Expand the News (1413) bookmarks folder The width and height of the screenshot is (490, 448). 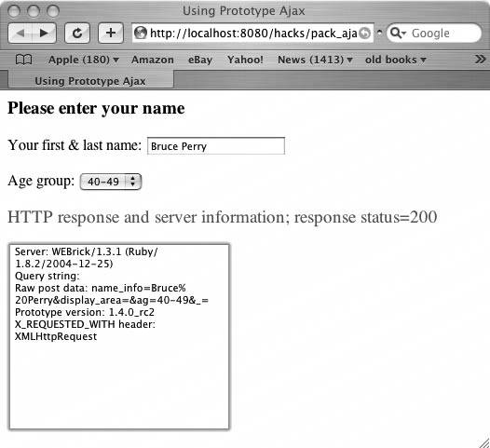(315, 60)
